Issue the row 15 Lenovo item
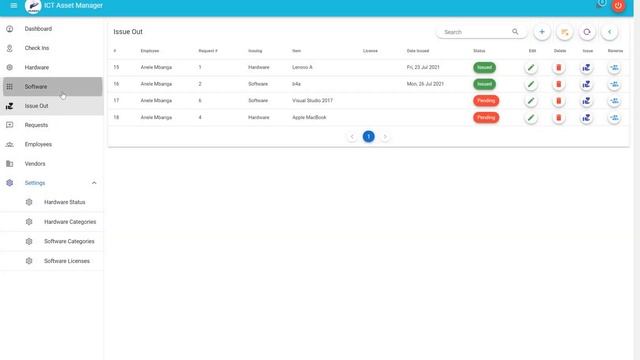Viewport: 640px width, 360px height. point(587,67)
